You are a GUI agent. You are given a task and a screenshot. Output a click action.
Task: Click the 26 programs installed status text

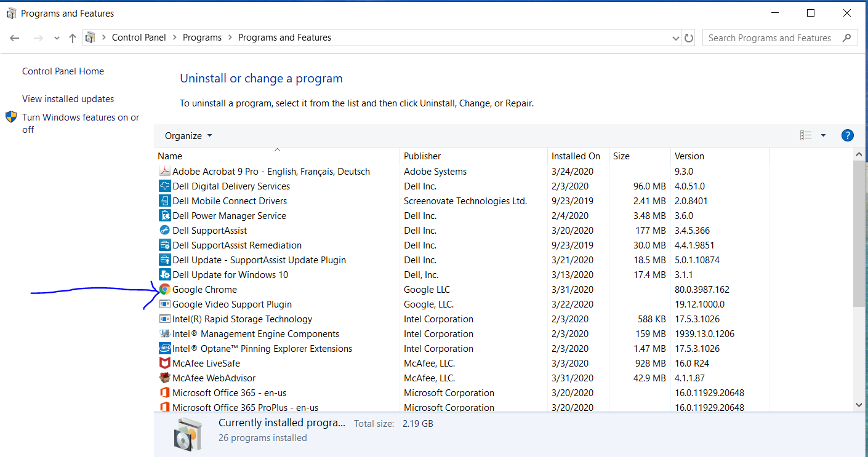click(x=263, y=438)
